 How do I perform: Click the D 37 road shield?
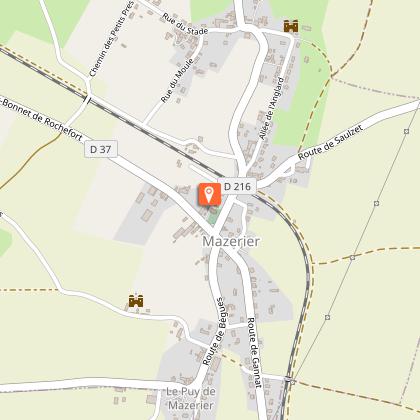point(101,149)
